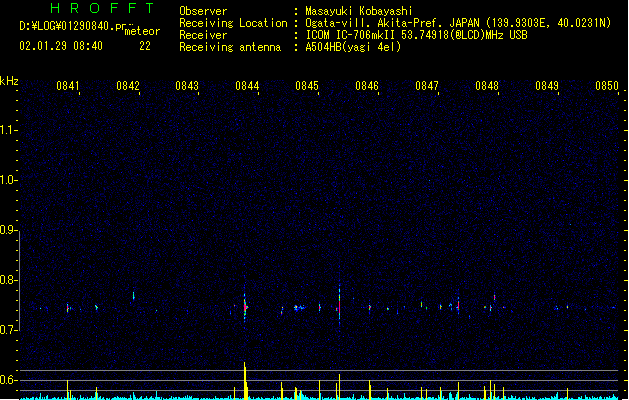This screenshot has width=629, height=400.
Task: Click the HROFFT title text
Action: (x=102, y=8)
